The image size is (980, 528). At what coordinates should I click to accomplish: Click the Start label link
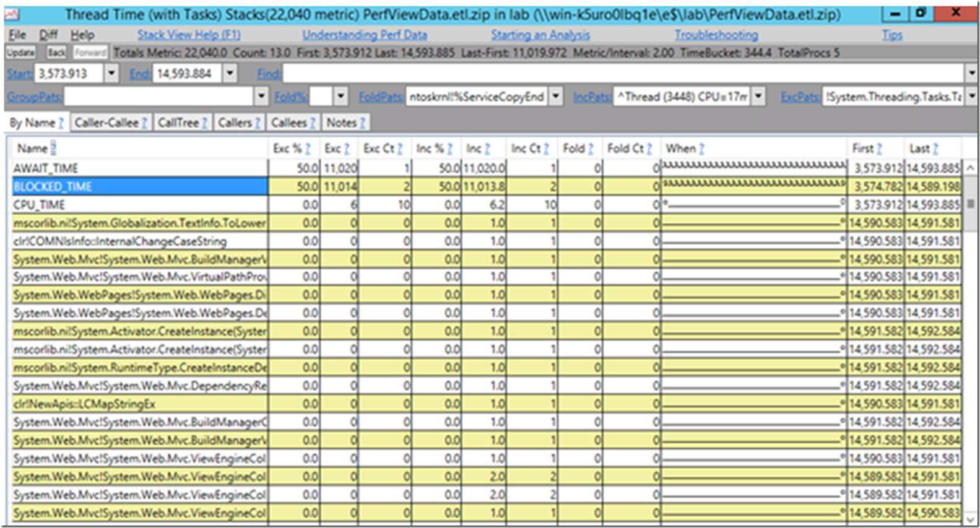pyautogui.click(x=20, y=74)
